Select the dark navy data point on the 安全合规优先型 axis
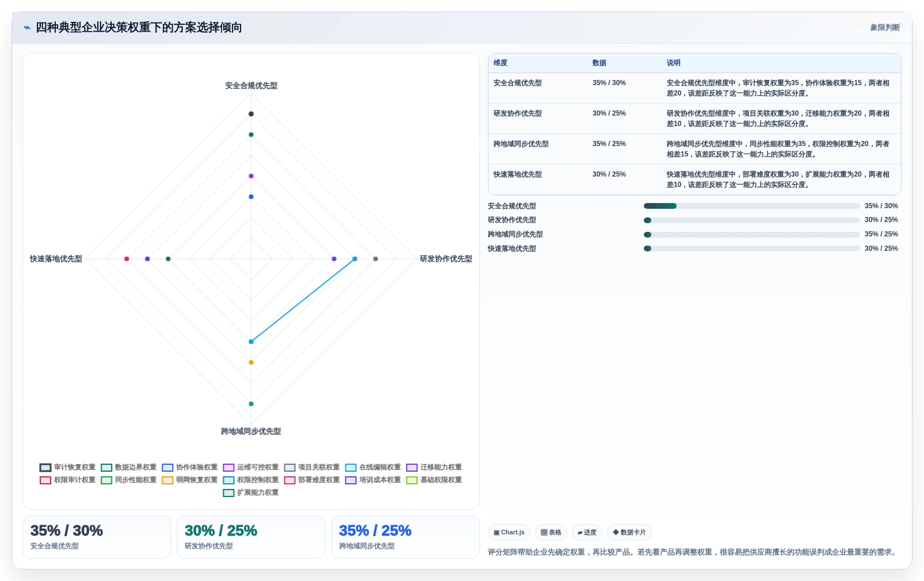924x581 pixels. 251,114
